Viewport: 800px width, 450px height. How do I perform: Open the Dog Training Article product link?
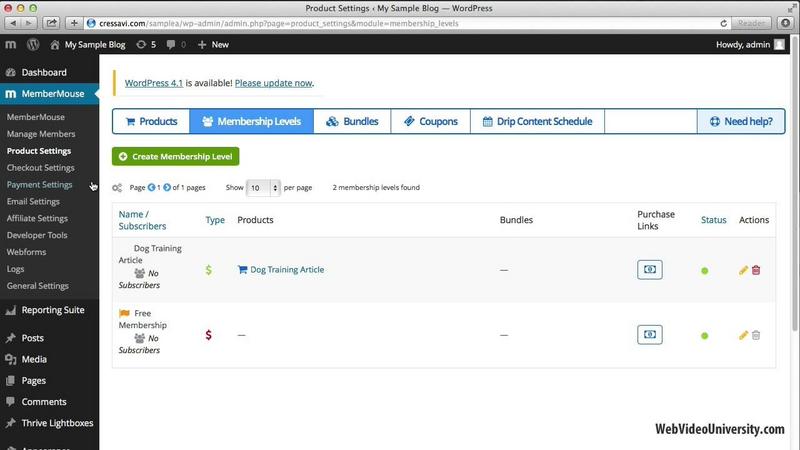click(287, 269)
